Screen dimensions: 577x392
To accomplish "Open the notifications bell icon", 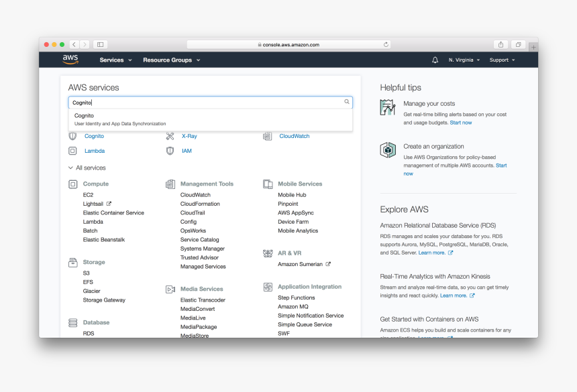I will point(435,60).
